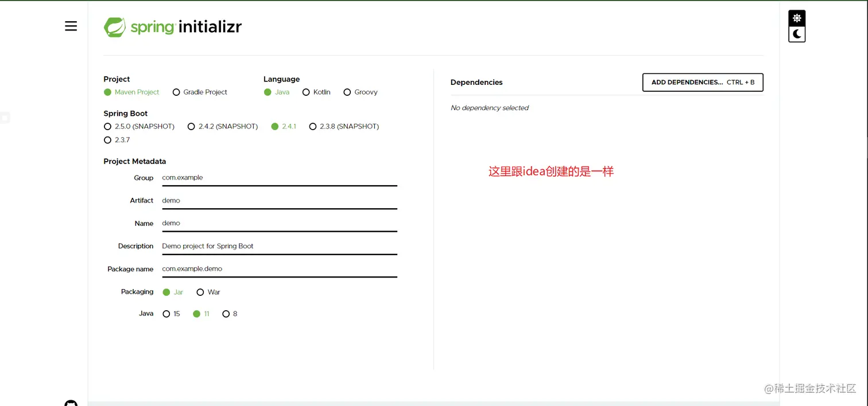Select Gradle Project build type
Screen dimensions: 868x406
[x=176, y=92]
